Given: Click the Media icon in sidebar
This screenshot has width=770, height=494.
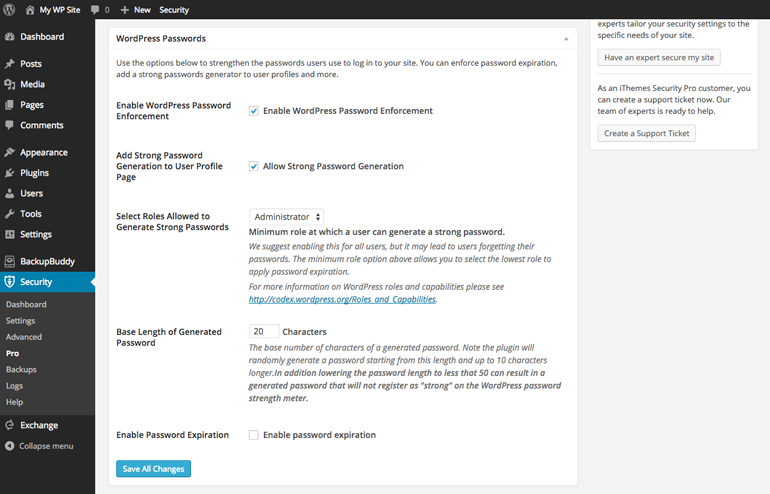Looking at the screenshot, I should click(9, 84).
